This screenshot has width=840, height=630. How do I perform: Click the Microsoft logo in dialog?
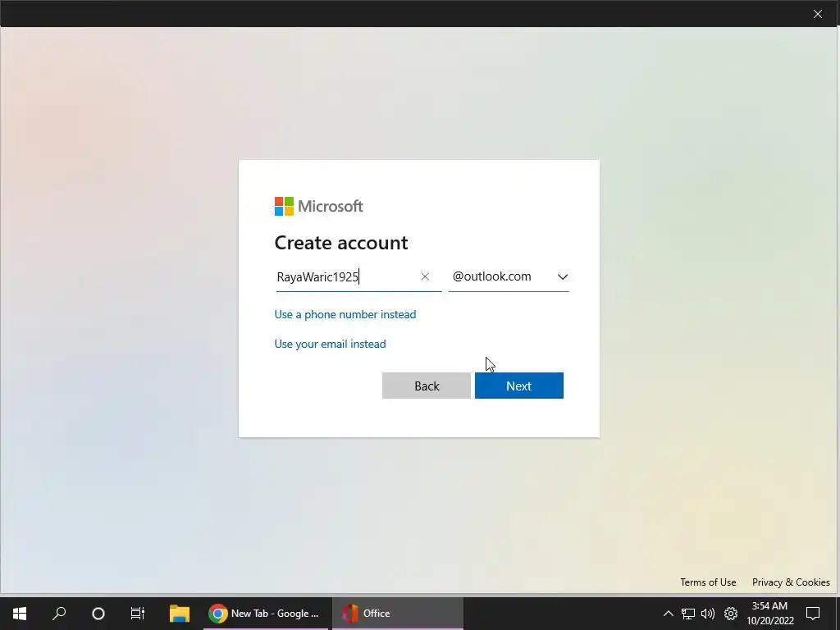319,206
